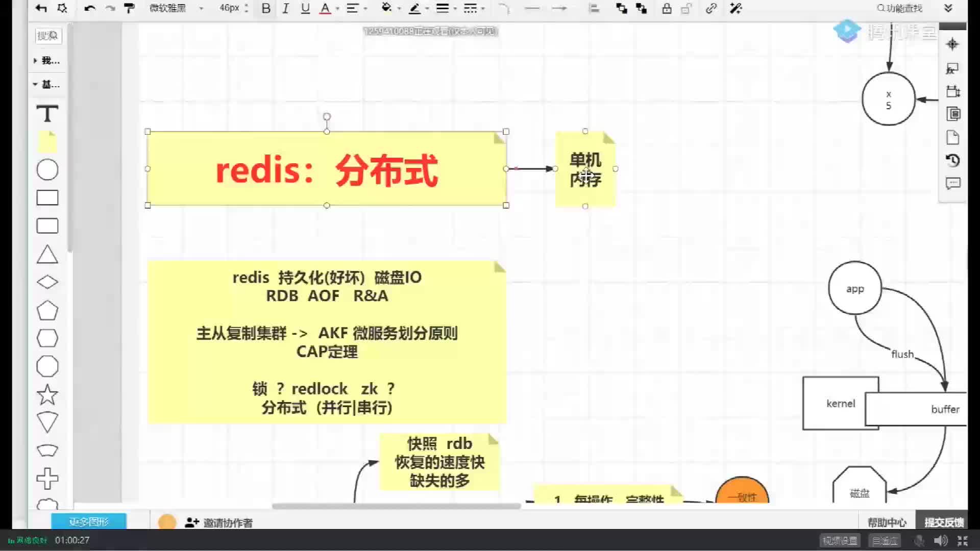Click the page settings icon in right dock

(952, 137)
